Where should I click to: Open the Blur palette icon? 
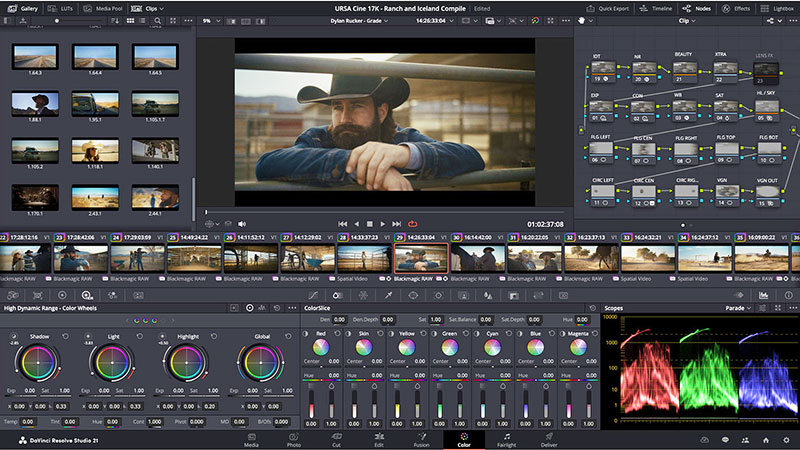488,295
